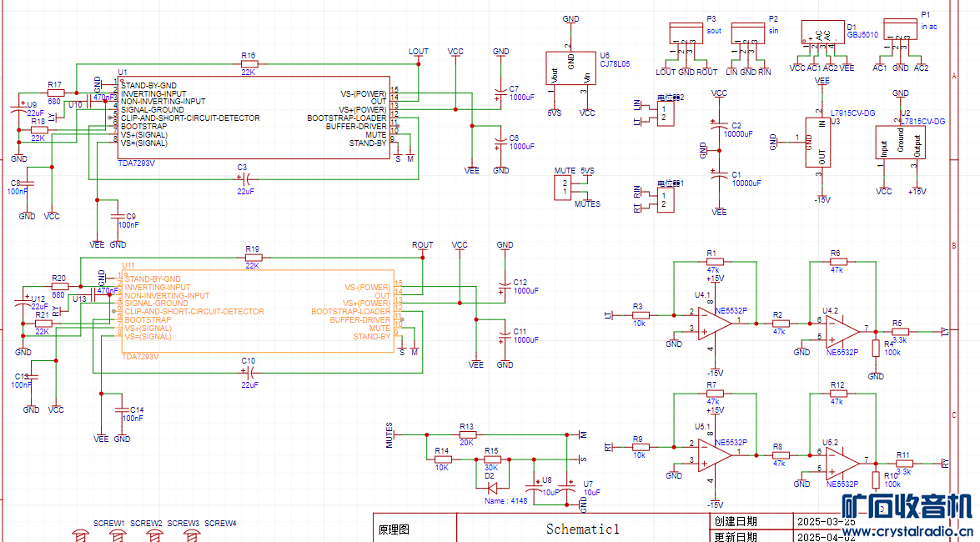Viewport: 980px width, 542px height.
Task: Click the SCREW1 mounting hole symbol
Action: coord(81,534)
